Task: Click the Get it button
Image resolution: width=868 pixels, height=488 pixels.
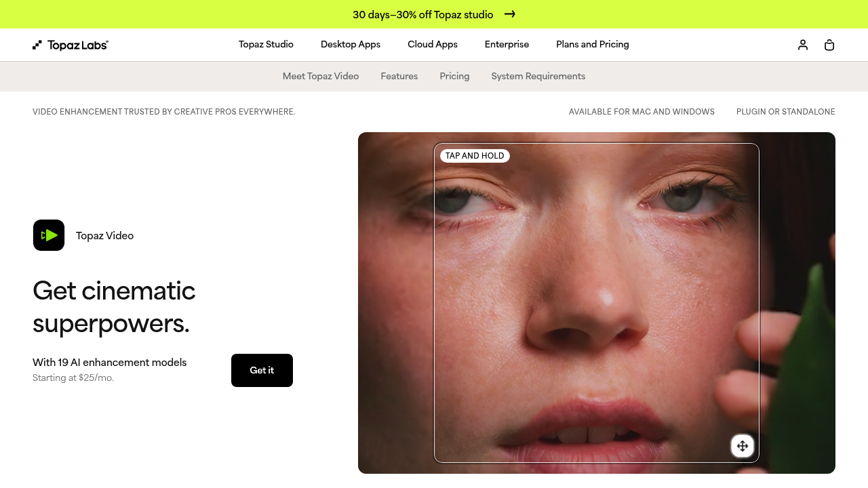Action: pyautogui.click(x=262, y=370)
